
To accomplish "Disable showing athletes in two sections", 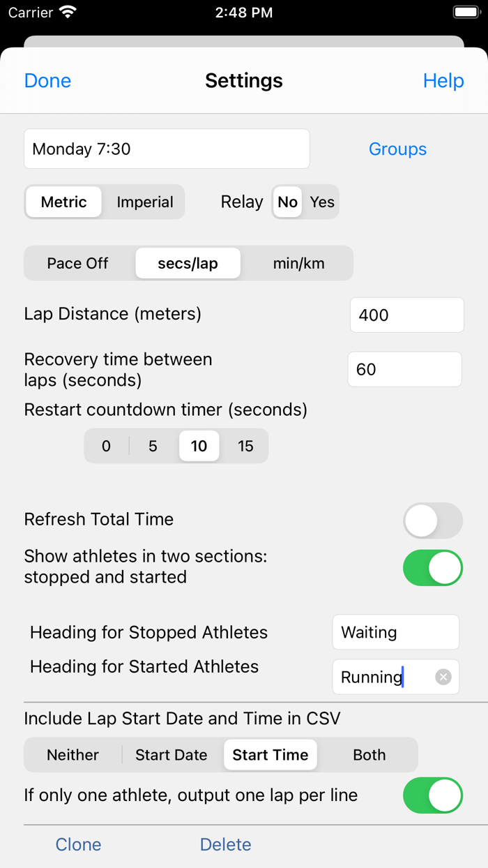I will [x=432, y=567].
